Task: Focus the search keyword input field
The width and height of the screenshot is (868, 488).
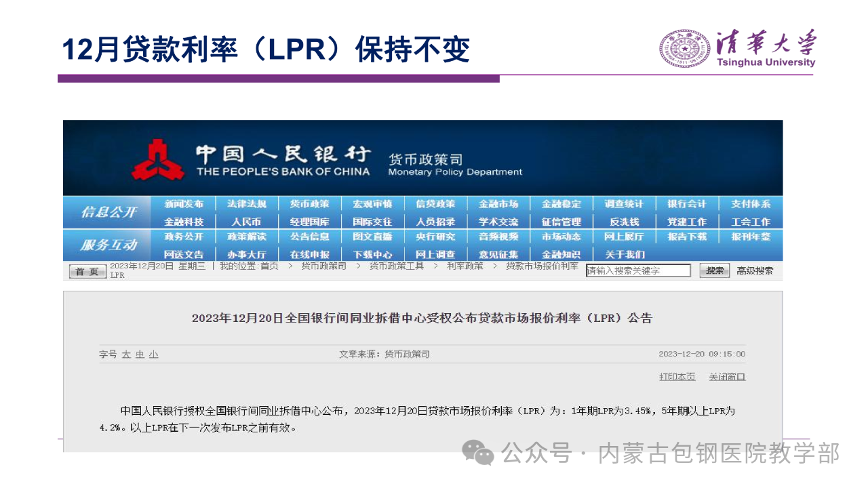Action: click(x=638, y=270)
